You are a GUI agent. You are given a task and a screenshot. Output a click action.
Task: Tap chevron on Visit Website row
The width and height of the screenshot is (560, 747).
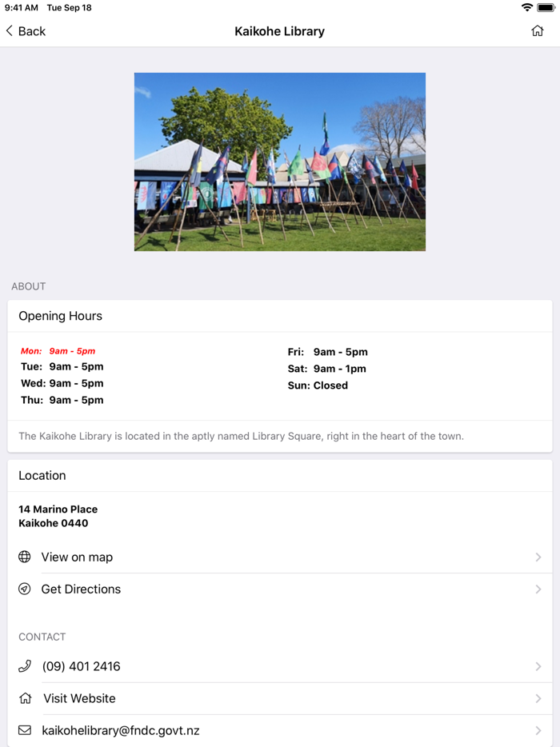pos(538,698)
